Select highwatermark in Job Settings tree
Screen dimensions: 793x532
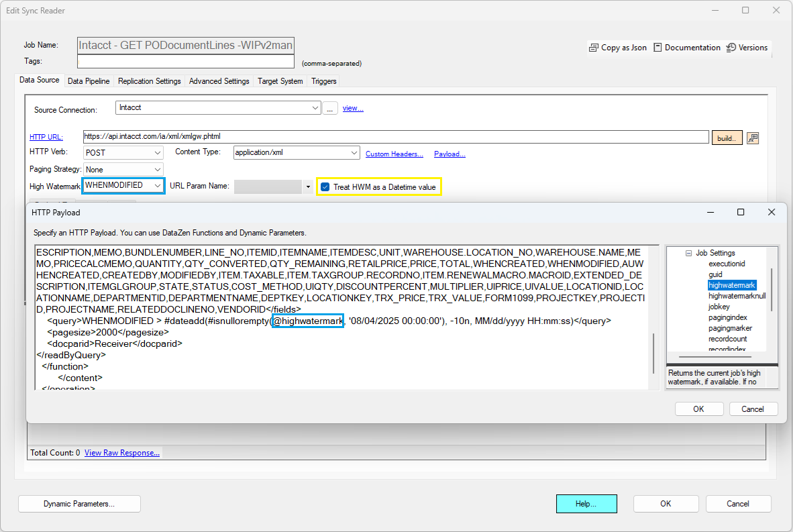[732, 285]
